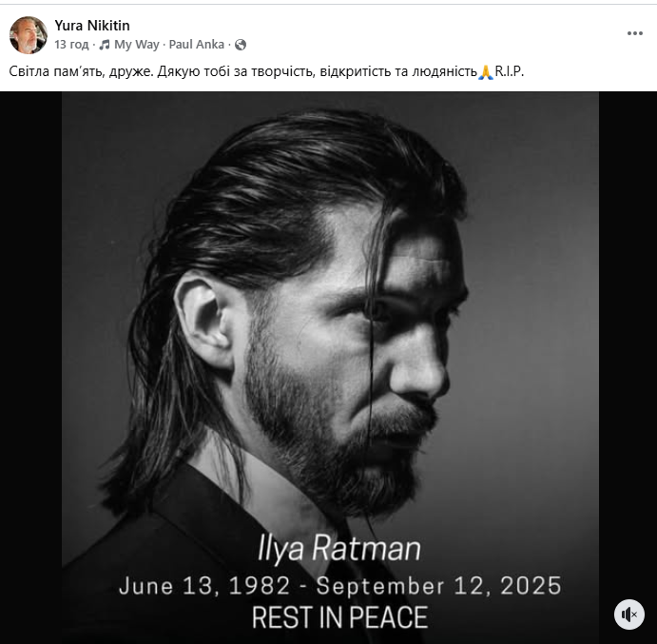Screen dimensions: 657x644
Task: Click the "September 12, 2025" date text
Action: pos(439,584)
